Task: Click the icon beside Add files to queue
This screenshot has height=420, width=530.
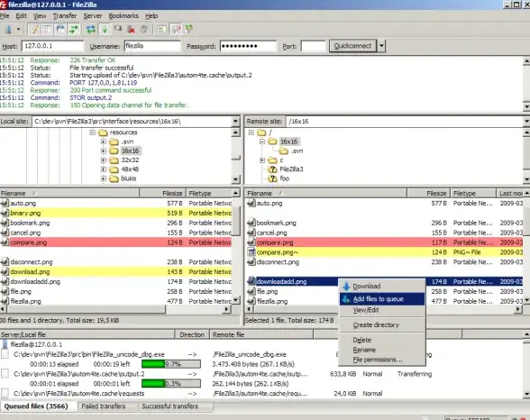Action: click(346, 299)
